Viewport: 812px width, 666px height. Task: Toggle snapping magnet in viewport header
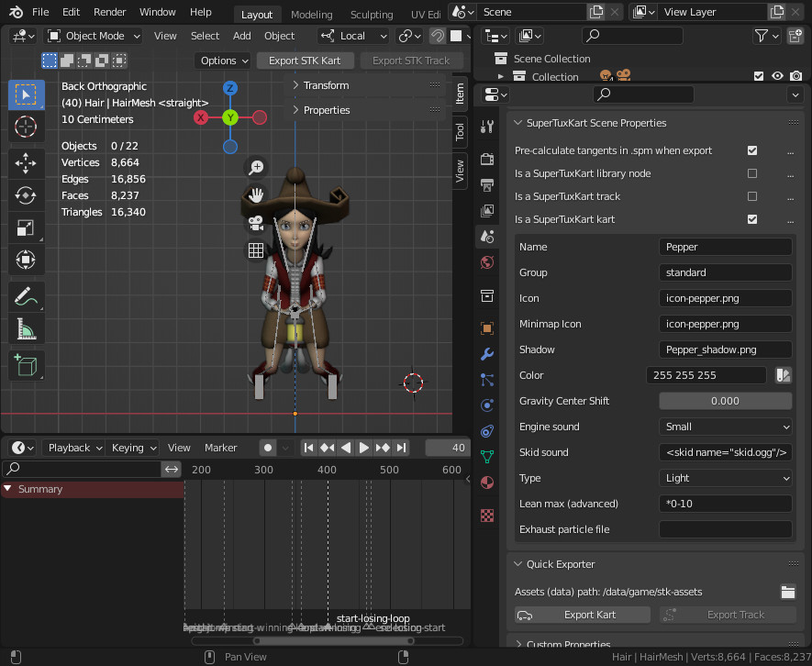[x=438, y=36]
